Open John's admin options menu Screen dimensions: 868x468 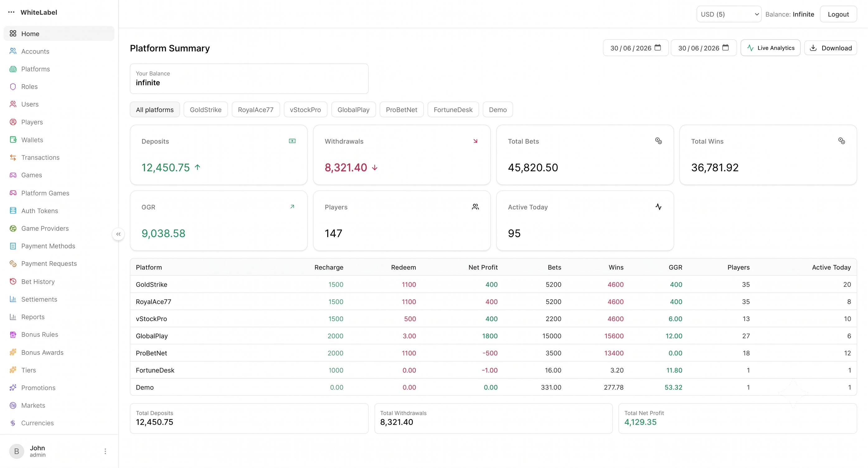[105, 451]
